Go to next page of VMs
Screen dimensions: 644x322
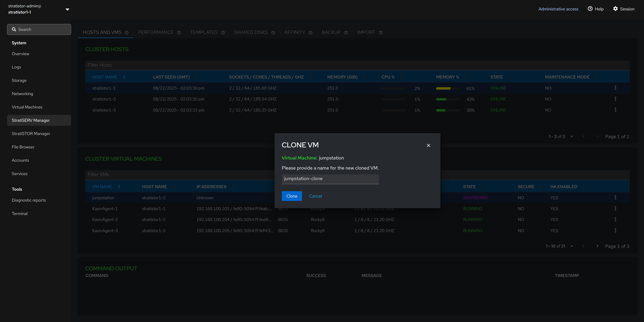pos(597,246)
